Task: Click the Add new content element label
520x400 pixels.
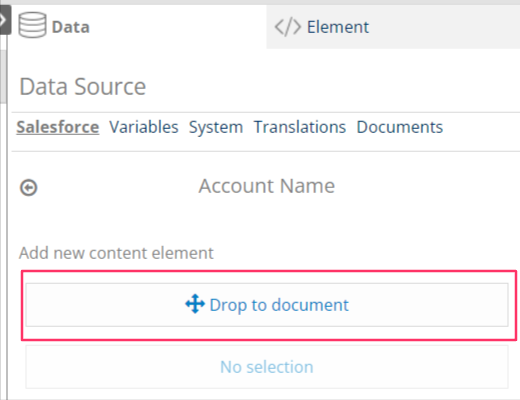Action: click(116, 253)
